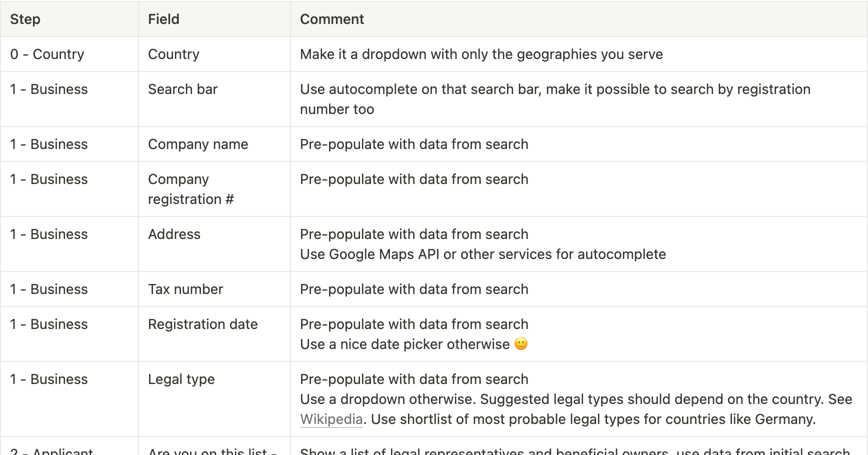Select the Field column header

[x=214, y=19]
